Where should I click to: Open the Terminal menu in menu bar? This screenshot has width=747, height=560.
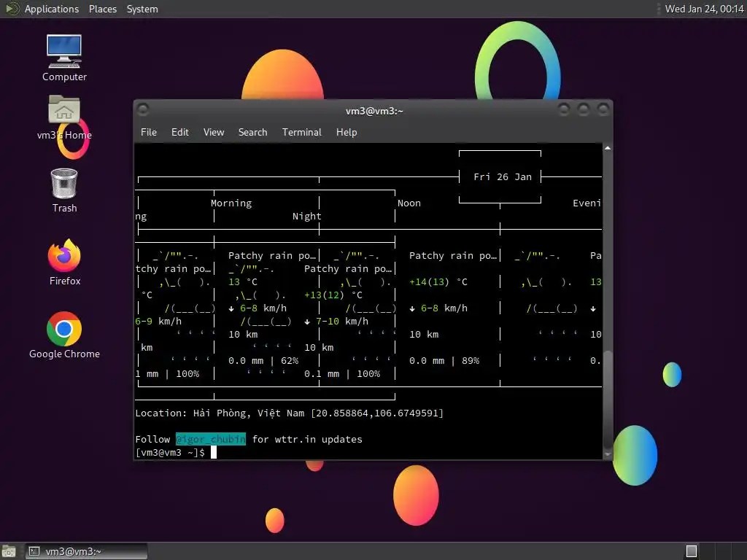[301, 133]
